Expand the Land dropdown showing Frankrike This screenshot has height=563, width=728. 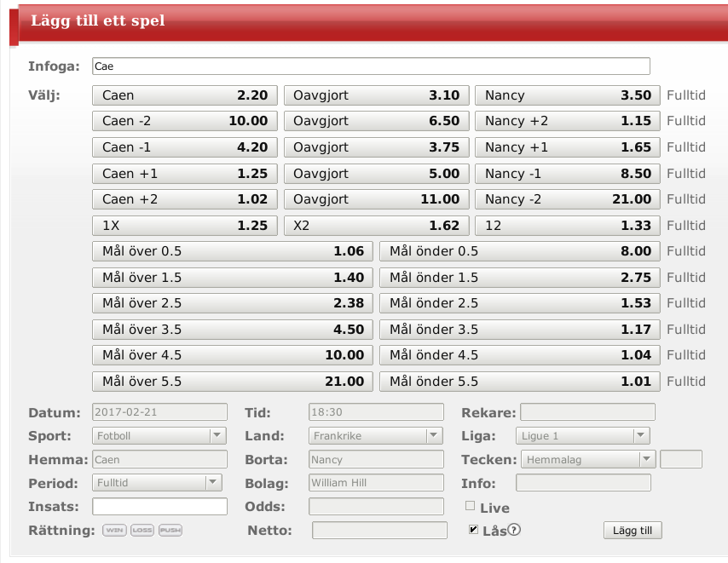(375, 436)
